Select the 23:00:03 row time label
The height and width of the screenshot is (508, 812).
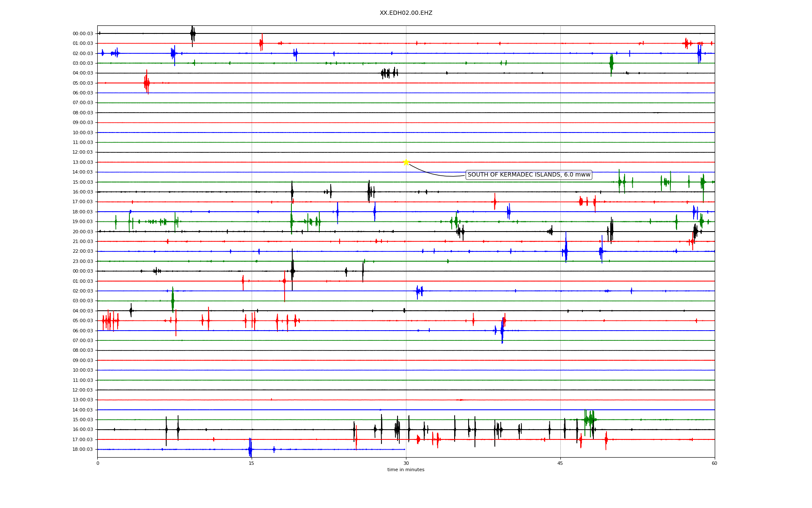(82, 262)
